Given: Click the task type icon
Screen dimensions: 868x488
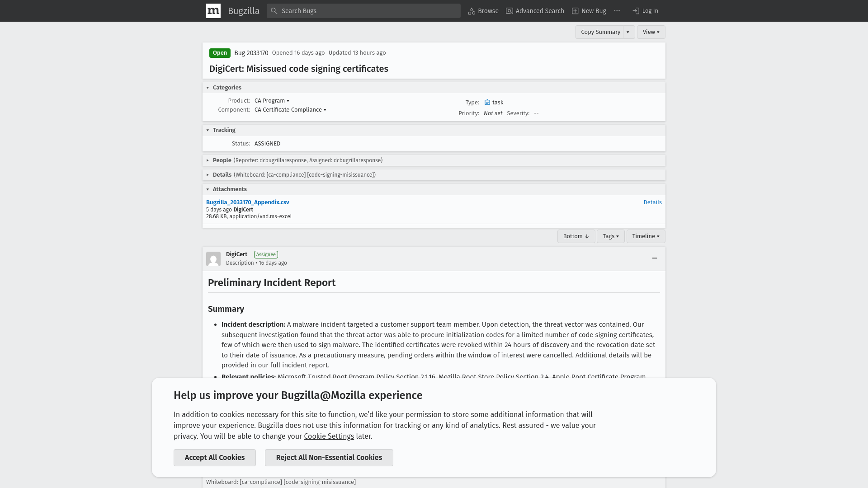Looking at the screenshot, I should point(487,103).
